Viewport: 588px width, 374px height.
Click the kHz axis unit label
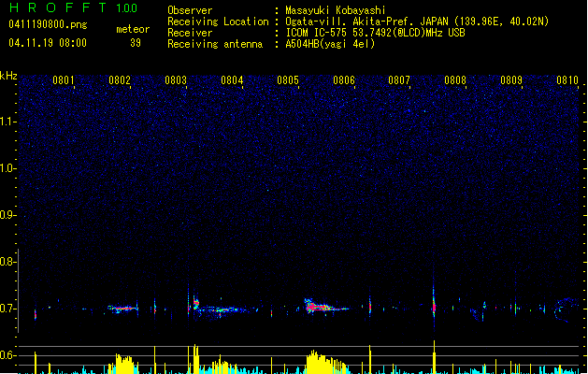8,76
